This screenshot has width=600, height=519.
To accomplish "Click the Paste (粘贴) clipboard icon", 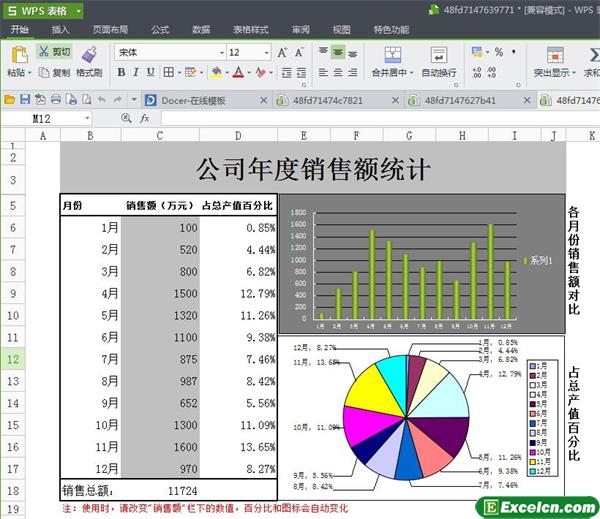I will [19, 54].
